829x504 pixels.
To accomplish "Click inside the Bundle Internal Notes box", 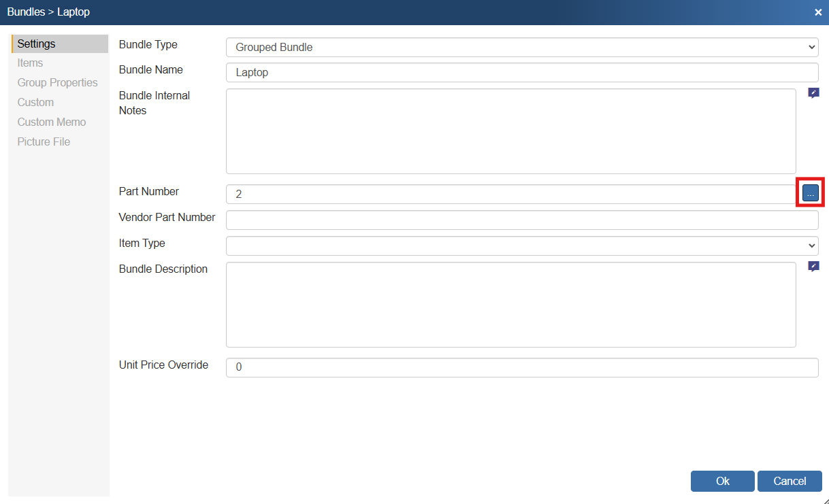I will (x=510, y=131).
